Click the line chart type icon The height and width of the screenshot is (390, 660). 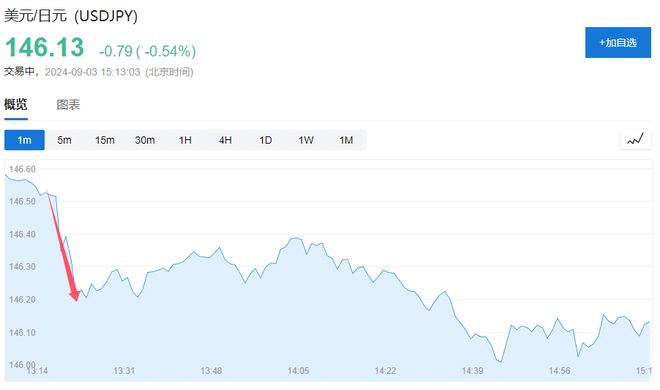point(636,140)
